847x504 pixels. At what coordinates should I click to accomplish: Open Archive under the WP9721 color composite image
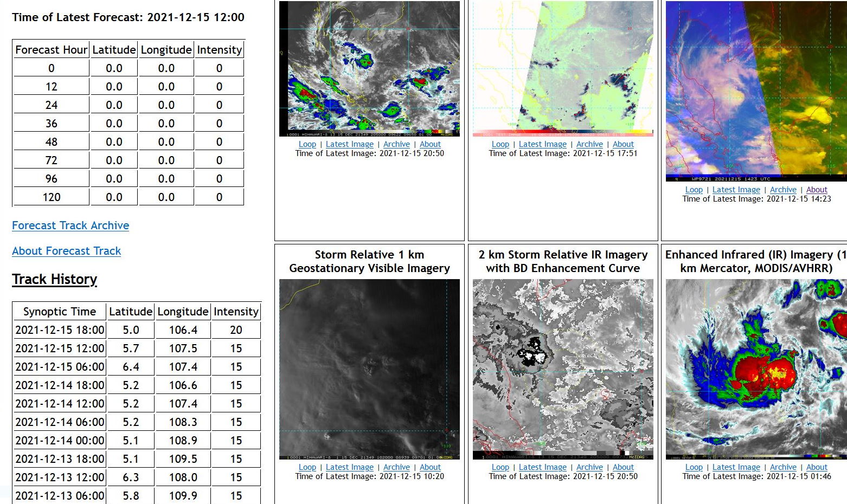click(783, 190)
